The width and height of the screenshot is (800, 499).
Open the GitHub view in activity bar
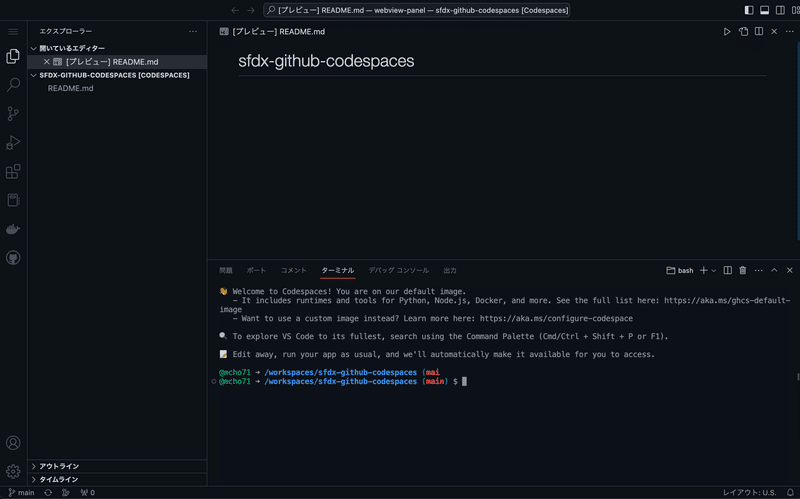tap(13, 258)
